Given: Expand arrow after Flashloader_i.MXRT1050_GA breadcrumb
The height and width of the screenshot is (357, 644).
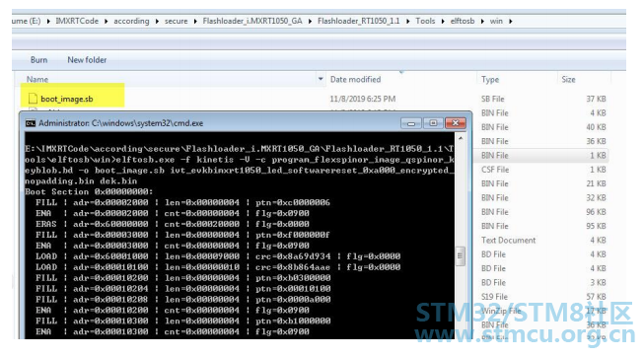Looking at the screenshot, I should (310, 21).
